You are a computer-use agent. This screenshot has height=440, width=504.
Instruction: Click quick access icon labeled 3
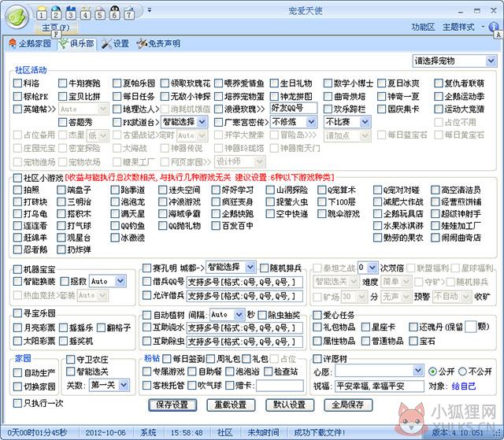(71, 13)
